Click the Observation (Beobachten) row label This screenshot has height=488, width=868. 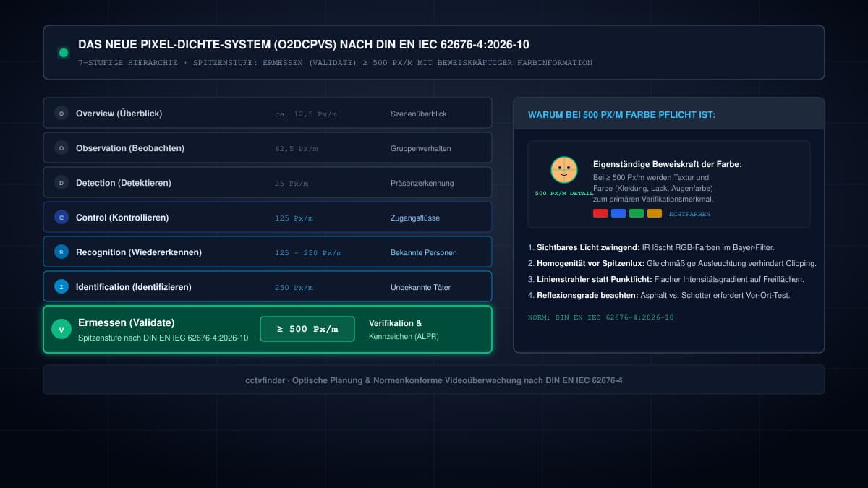(x=130, y=148)
